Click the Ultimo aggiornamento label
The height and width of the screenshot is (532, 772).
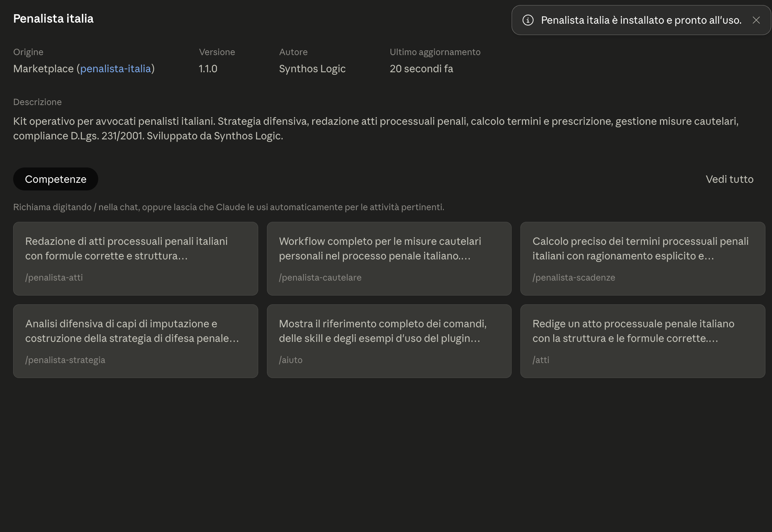click(435, 52)
